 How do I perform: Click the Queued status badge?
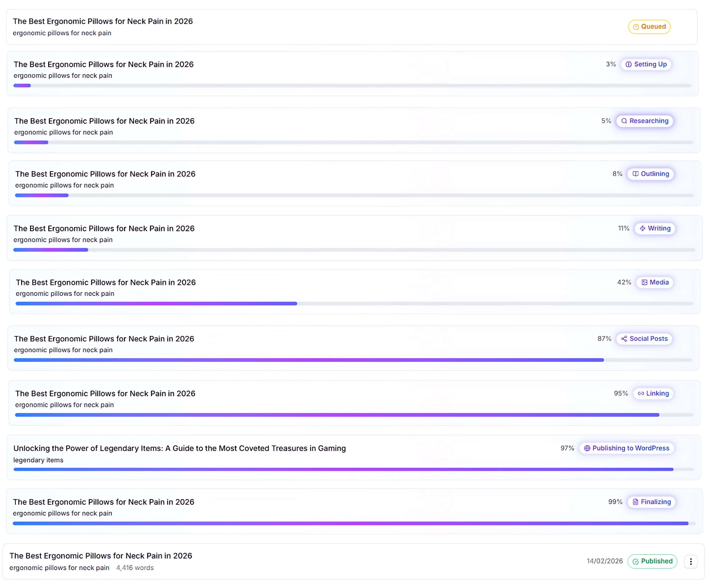coord(649,27)
